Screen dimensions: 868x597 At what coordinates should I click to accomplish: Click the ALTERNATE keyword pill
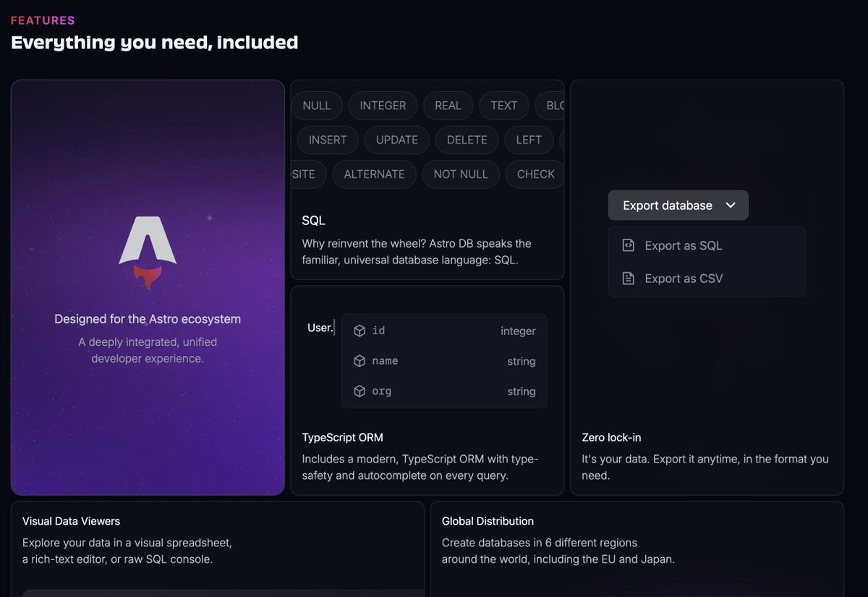click(374, 174)
